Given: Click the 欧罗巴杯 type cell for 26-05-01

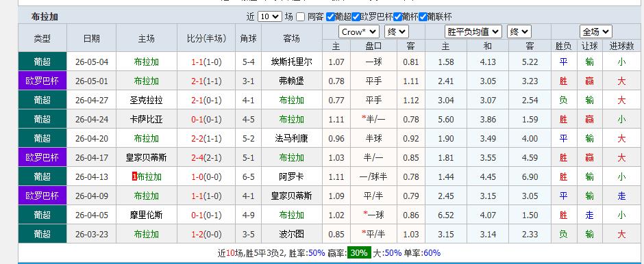Looking at the screenshot, I should (x=42, y=81).
